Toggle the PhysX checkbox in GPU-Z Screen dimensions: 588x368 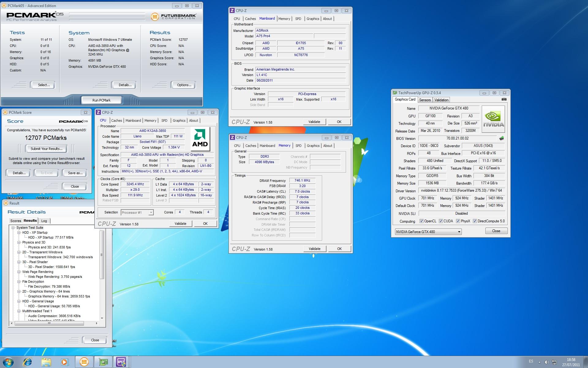[458, 221]
